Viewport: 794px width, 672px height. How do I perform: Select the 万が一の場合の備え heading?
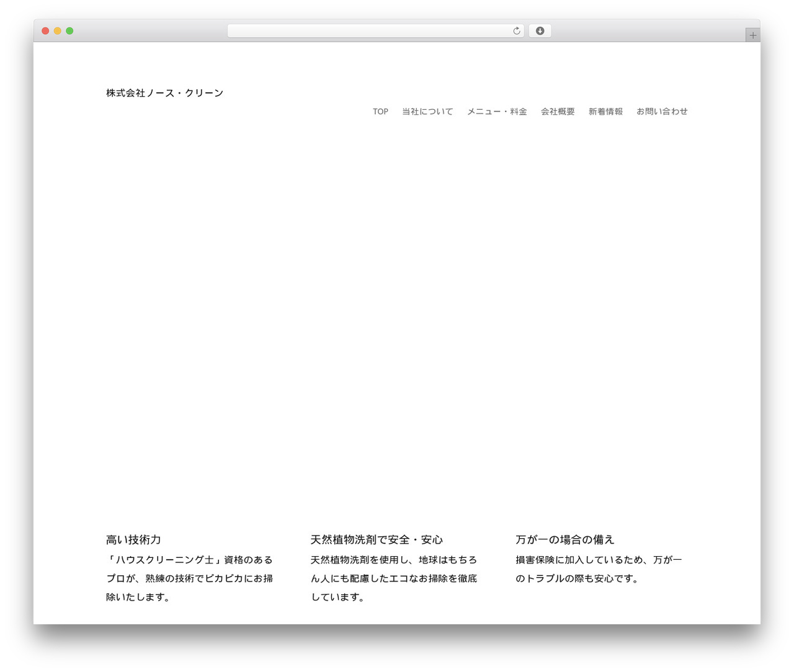click(564, 540)
